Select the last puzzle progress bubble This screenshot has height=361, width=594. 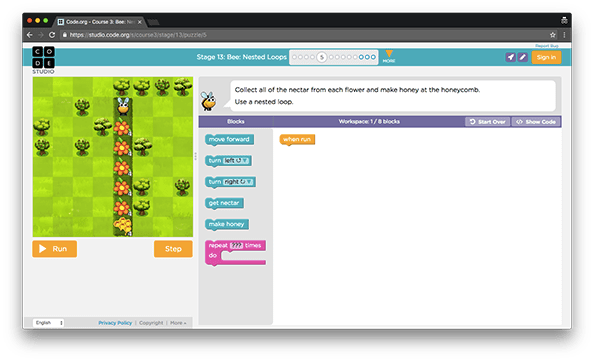373,57
